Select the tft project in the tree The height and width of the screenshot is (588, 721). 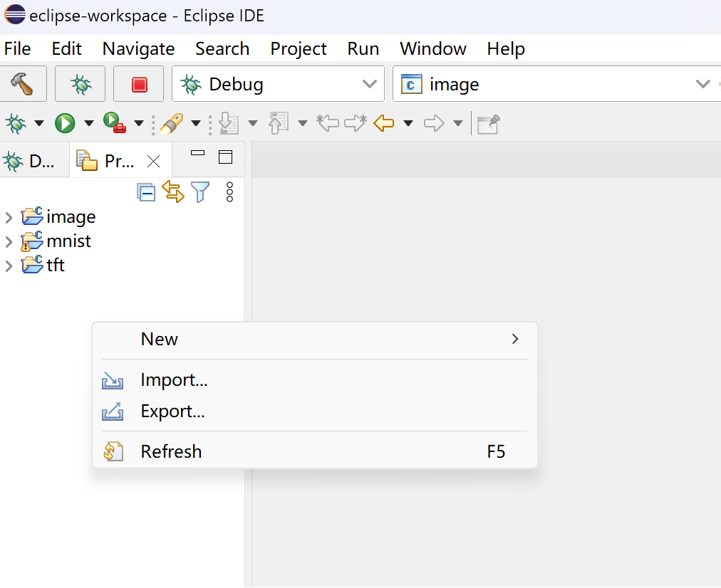coord(55,266)
